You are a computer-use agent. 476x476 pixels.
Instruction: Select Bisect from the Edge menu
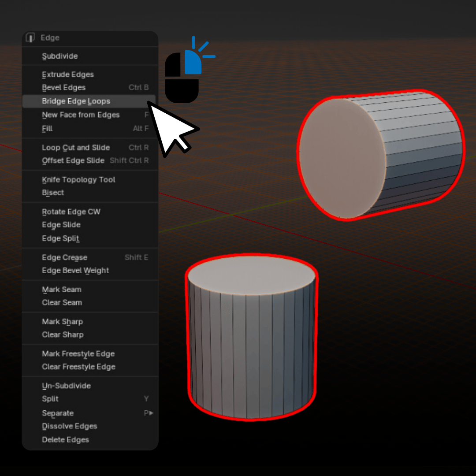[x=90, y=193]
